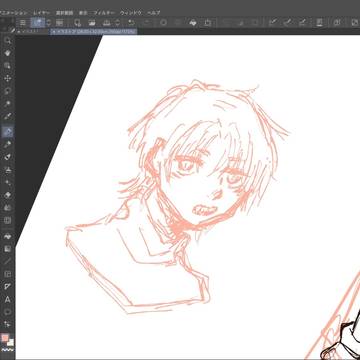The width and height of the screenshot is (360, 360).
Task: Select the Selection area lasso tool
Action: [x=8, y=91]
